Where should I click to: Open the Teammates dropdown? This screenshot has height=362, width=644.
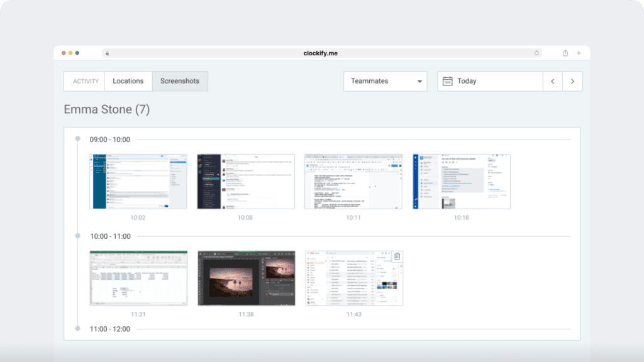point(385,81)
